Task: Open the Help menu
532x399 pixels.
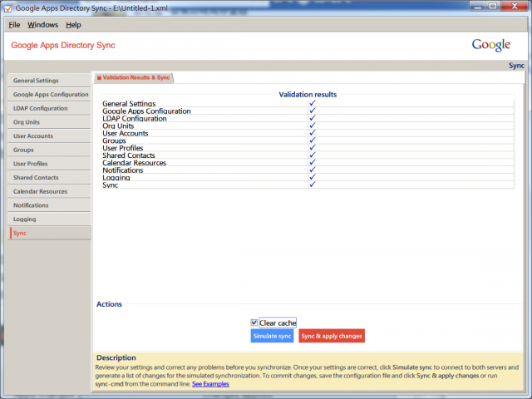Action: [x=73, y=25]
